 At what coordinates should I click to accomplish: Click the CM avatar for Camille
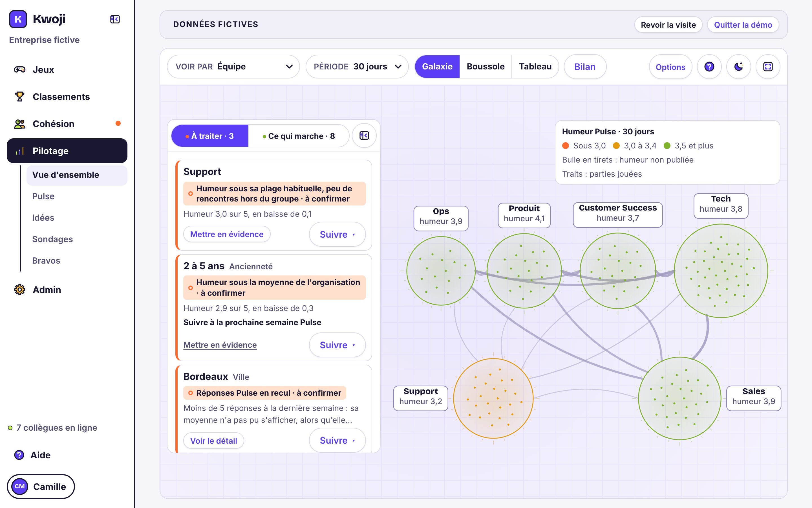point(20,486)
